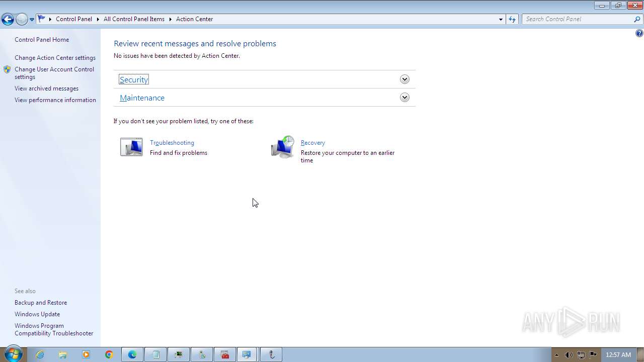Open the blue Help question mark icon
This screenshot has height=362, width=644.
[639, 33]
